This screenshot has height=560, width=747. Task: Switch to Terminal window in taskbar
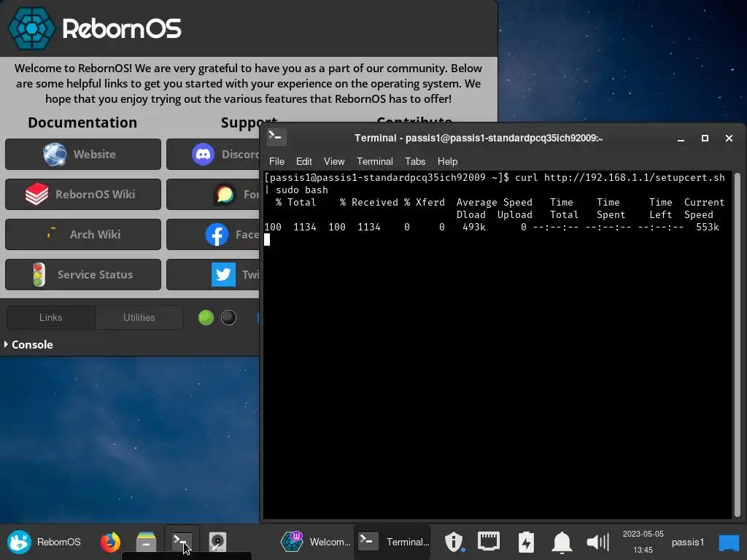392,542
